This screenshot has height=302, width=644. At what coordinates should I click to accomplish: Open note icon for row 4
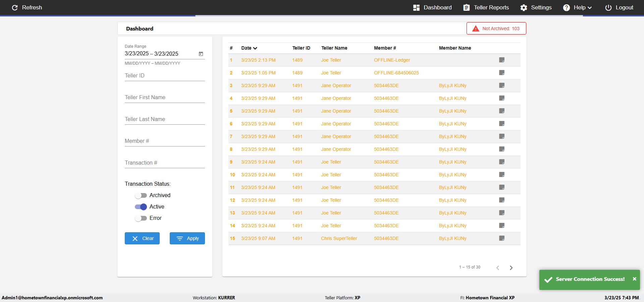point(502,98)
